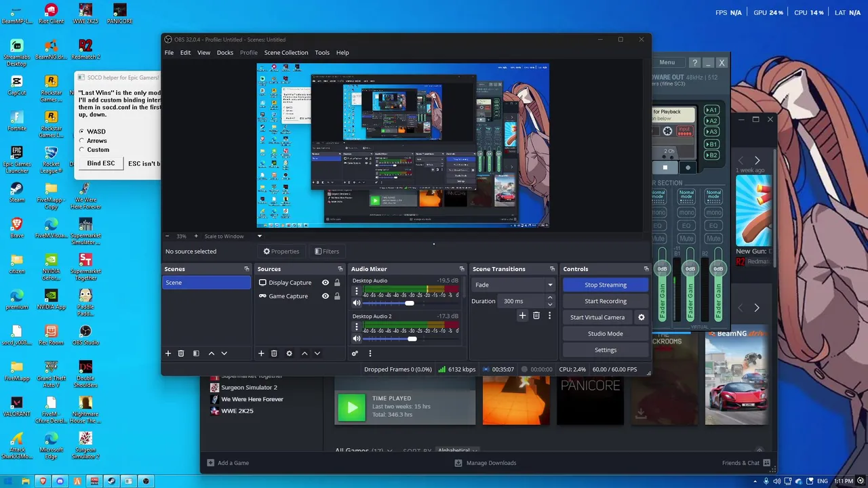Open scene filters icon in Scenes dock
The image size is (868, 488).
[x=196, y=353]
